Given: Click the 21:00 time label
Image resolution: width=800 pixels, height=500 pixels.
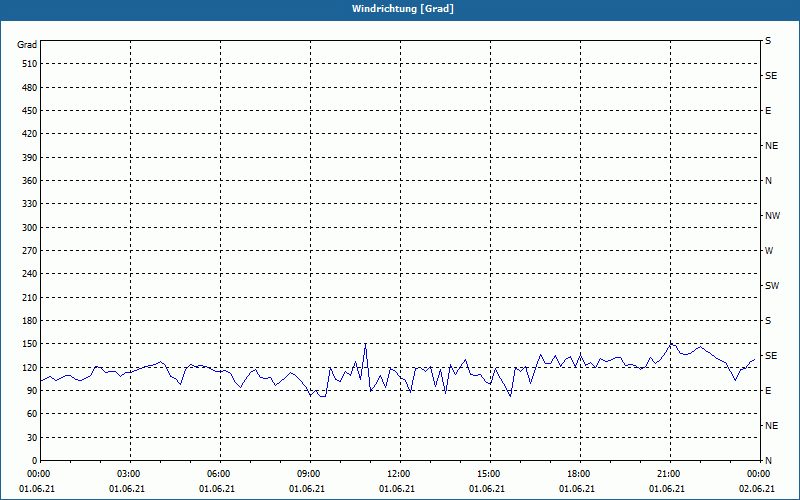Looking at the screenshot, I should pyautogui.click(x=670, y=473).
